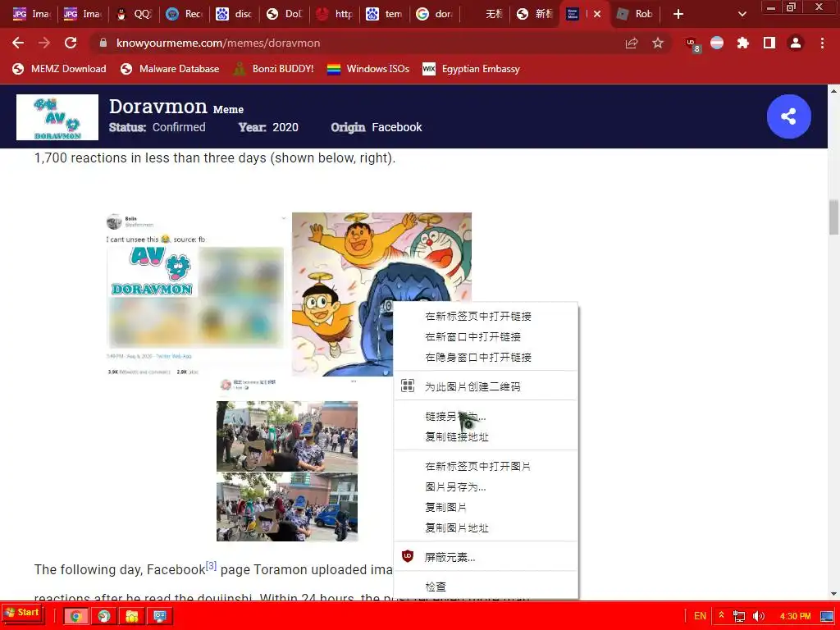The width and height of the screenshot is (840, 630).
Task: Open the network tray icon
Action: pyautogui.click(x=739, y=616)
